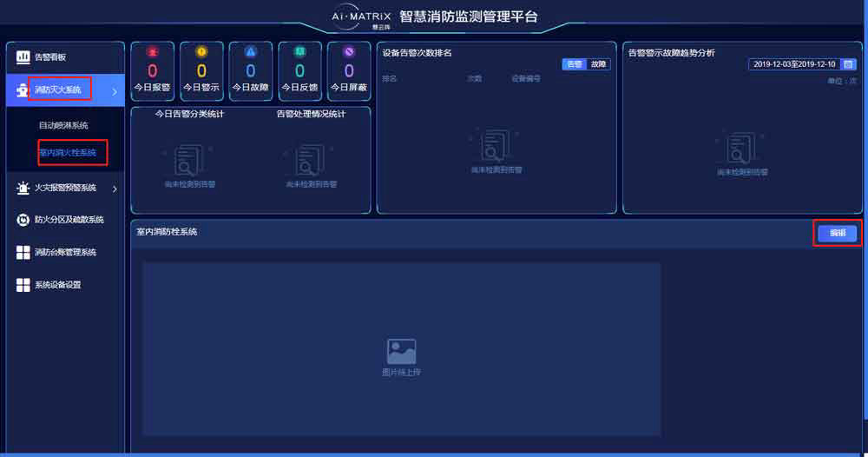
Task: Click the 次数 column header
Action: (x=475, y=79)
